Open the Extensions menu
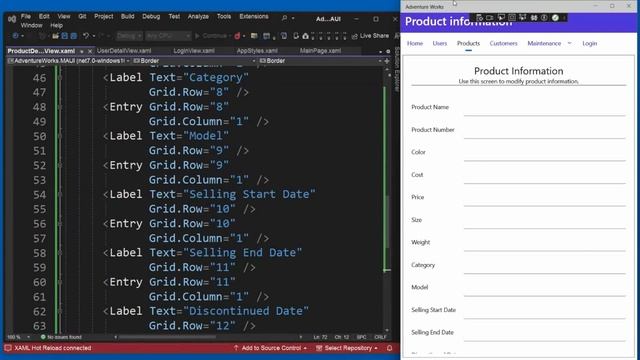Screen dimensions: 640x360 pyautogui.click(x=254, y=16)
